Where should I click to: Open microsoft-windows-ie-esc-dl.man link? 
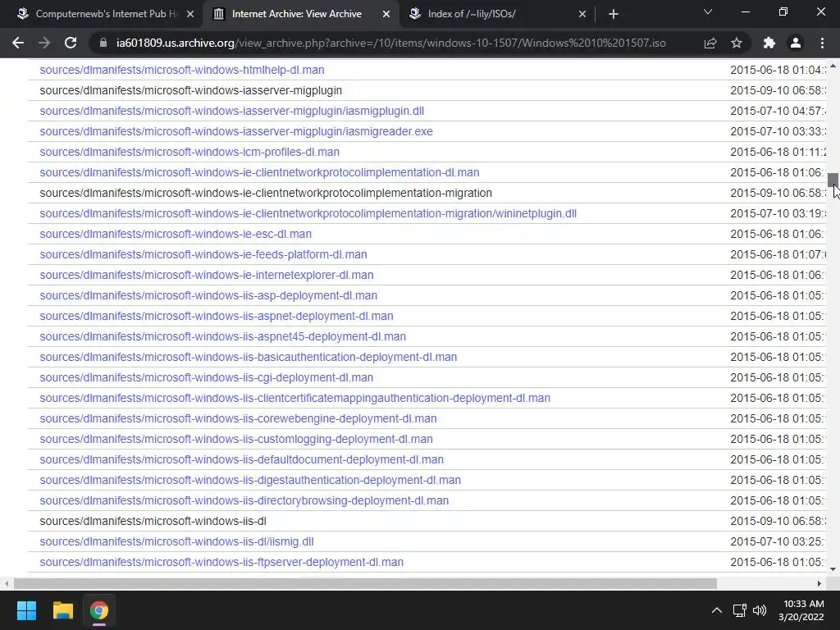[176, 234]
